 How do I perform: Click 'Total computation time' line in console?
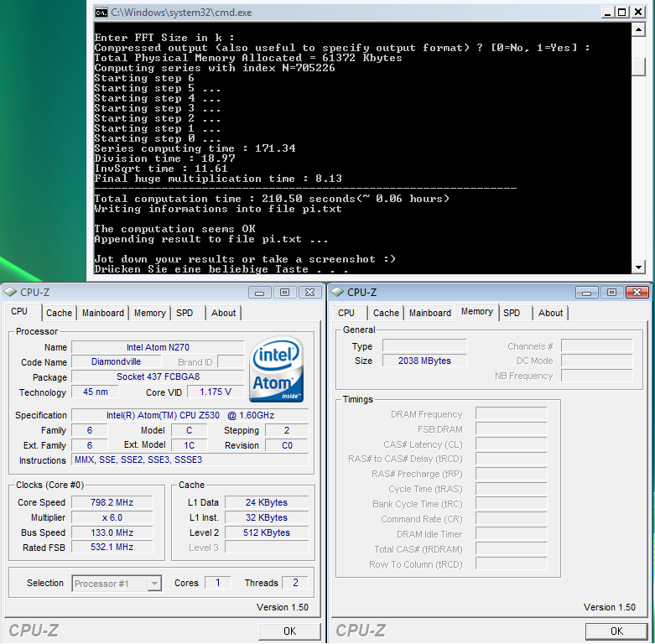[x=272, y=199]
